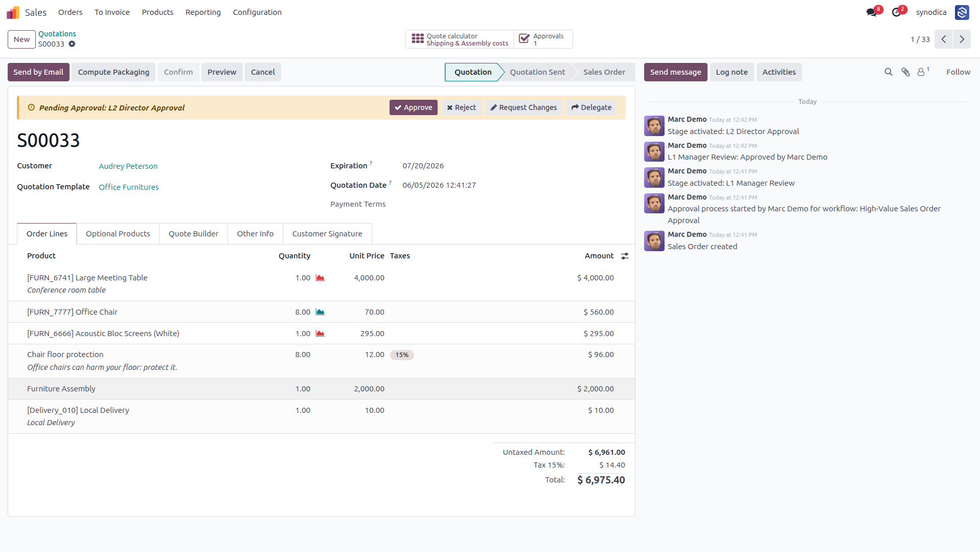Click the Product column header
This screenshot has height=552, width=980.
tap(41, 256)
